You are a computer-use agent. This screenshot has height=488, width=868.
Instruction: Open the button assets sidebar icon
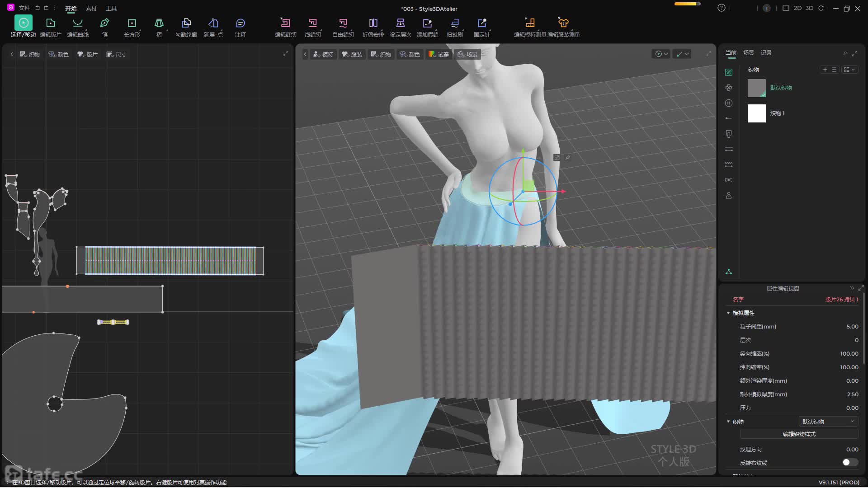[728, 103]
